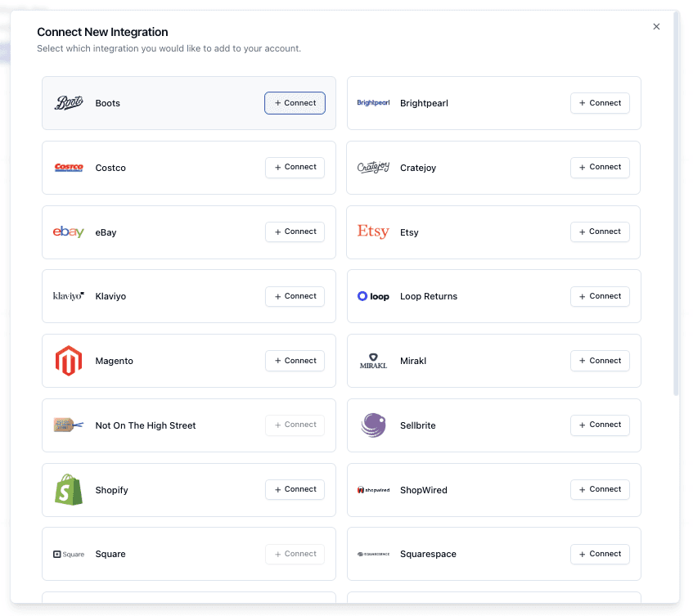The image size is (693, 616).
Task: Connect the Klaviyo integration
Action: pyautogui.click(x=295, y=296)
